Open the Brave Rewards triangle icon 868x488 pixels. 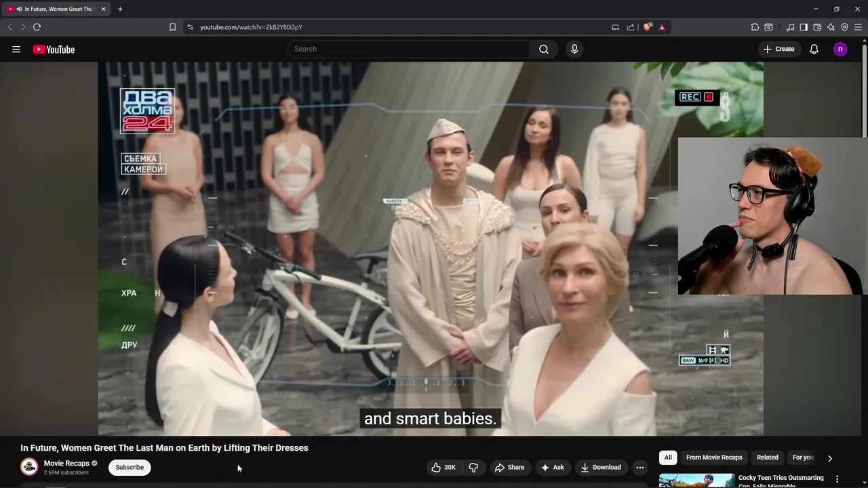pyautogui.click(x=662, y=27)
